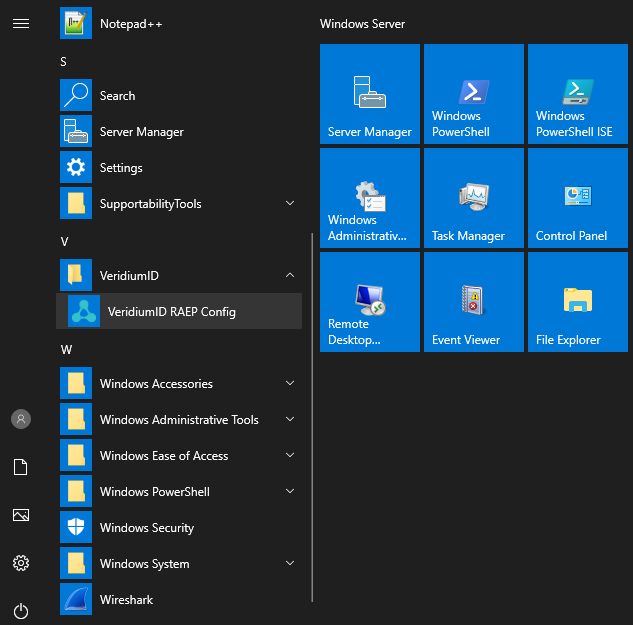The width and height of the screenshot is (633, 625).
Task: Toggle the hamburger menu at top left
Action: (21, 23)
